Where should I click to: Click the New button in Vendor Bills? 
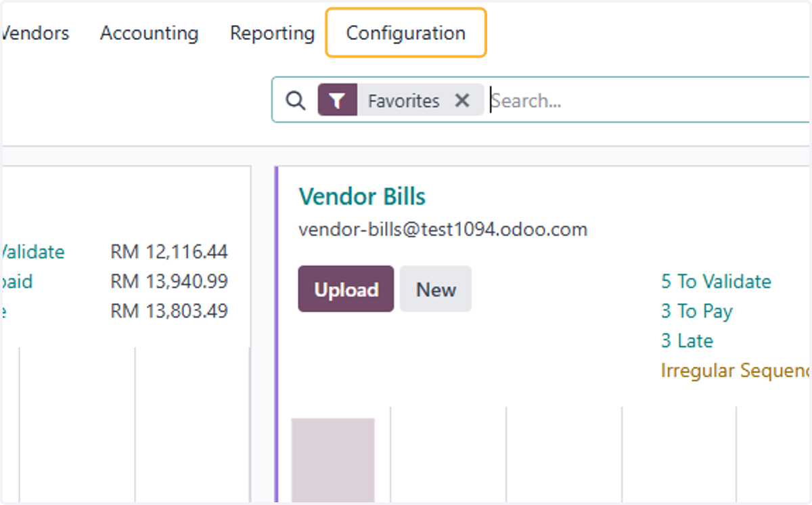[436, 289]
